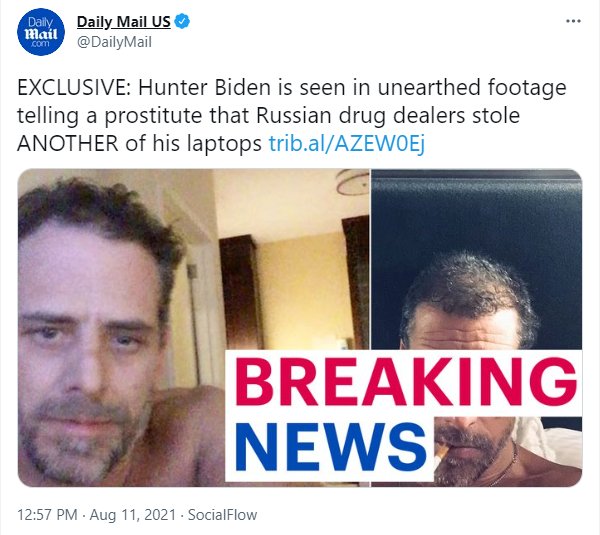The image size is (600, 535).
Task: Click the cigarette in the bottom-right photo
Action: [x=442, y=452]
